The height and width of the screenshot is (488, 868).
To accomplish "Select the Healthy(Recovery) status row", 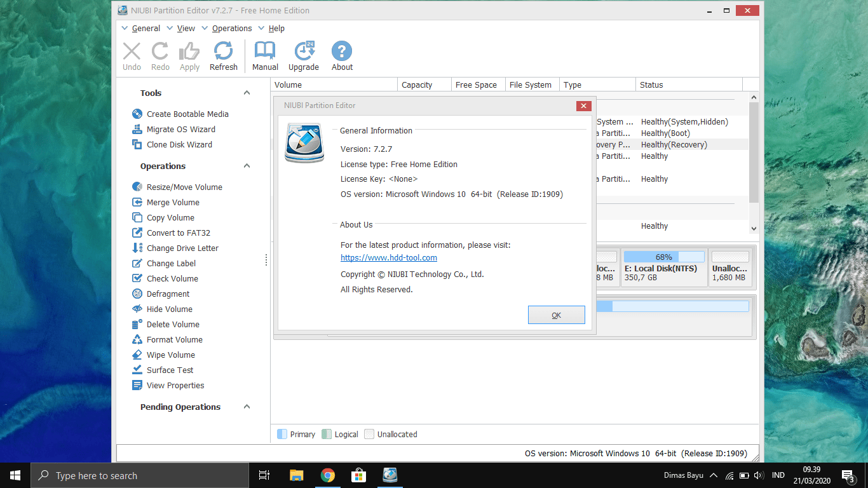I will [x=674, y=144].
